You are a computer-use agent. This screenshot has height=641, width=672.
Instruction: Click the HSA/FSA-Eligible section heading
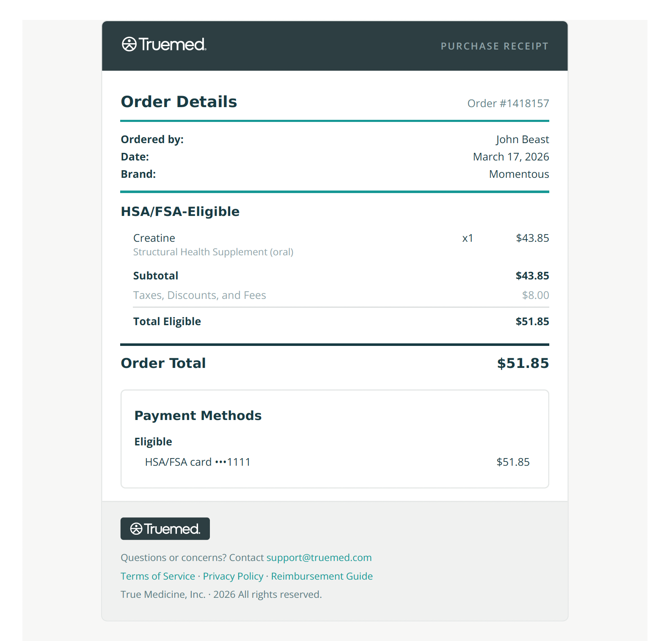180,211
